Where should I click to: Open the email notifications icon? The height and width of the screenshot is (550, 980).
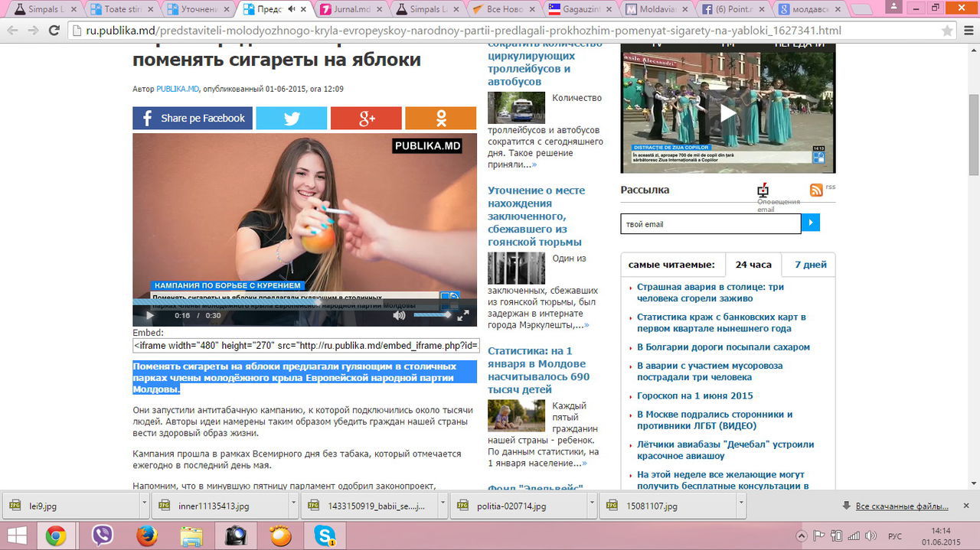(x=763, y=190)
